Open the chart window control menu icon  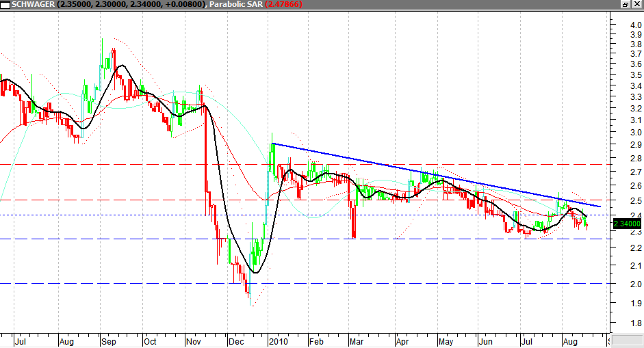click(x=5, y=5)
